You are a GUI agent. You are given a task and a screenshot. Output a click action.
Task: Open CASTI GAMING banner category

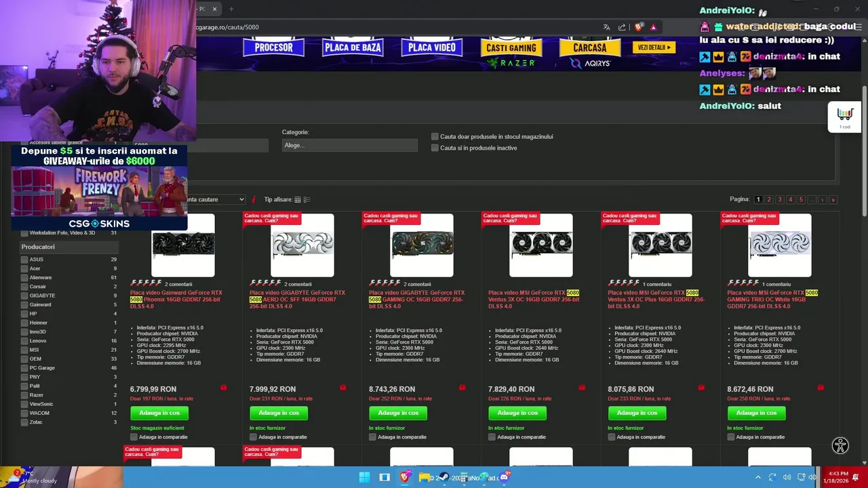(511, 48)
